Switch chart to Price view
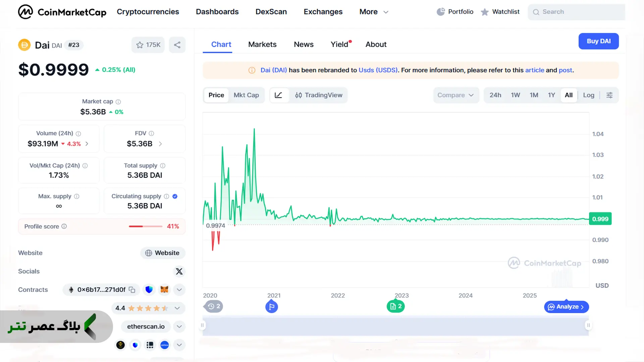 pos(216,95)
